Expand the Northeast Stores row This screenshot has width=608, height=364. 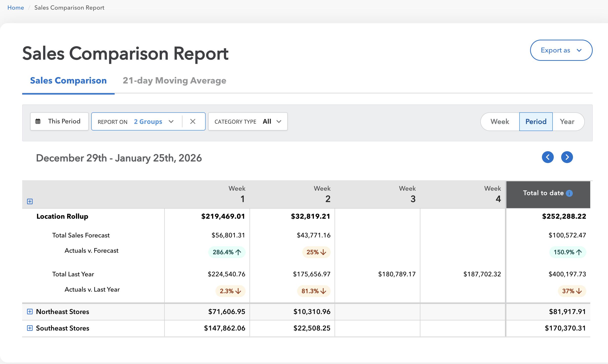[x=30, y=312]
